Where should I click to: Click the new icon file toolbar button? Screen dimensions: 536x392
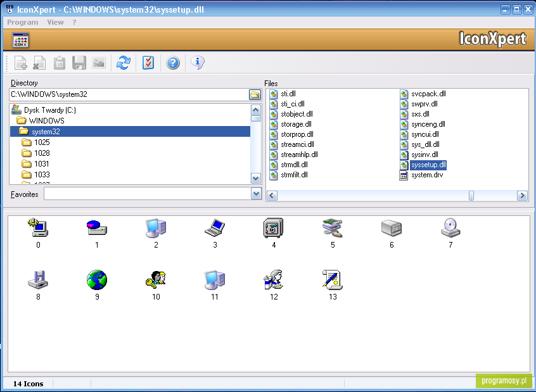pos(20,63)
